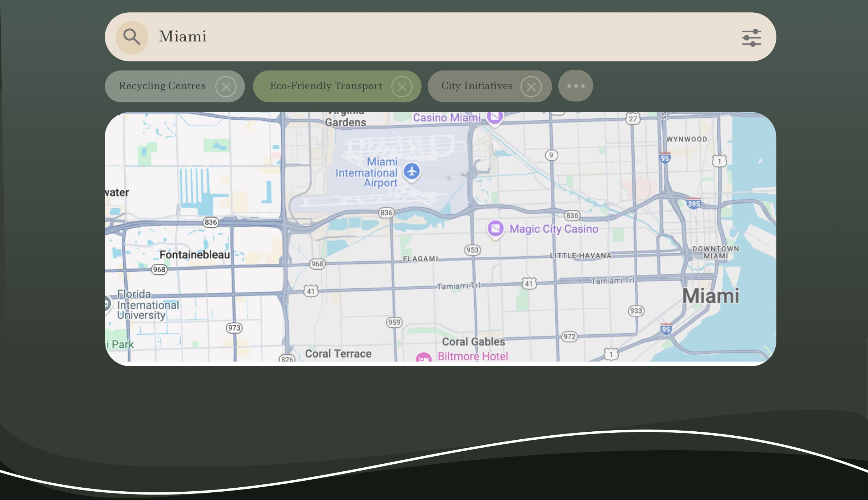Open the filter sliders settings icon
Image resolution: width=868 pixels, height=500 pixels.
[751, 37]
